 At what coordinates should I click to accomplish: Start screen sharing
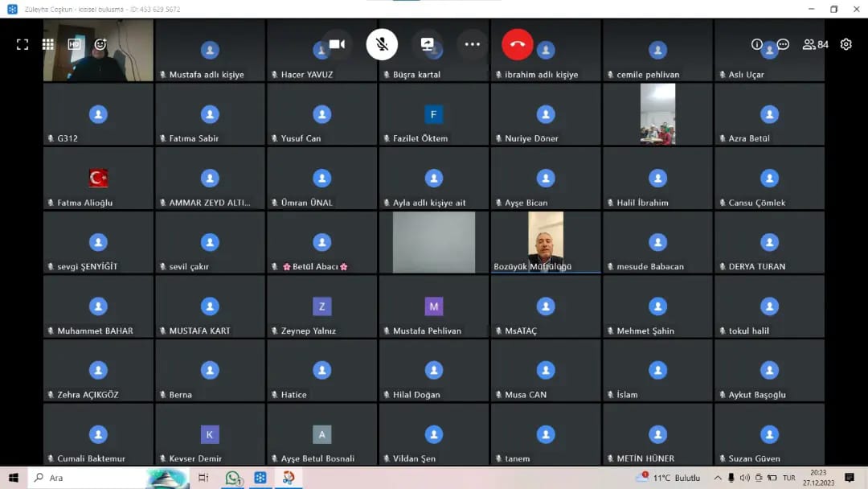428,44
